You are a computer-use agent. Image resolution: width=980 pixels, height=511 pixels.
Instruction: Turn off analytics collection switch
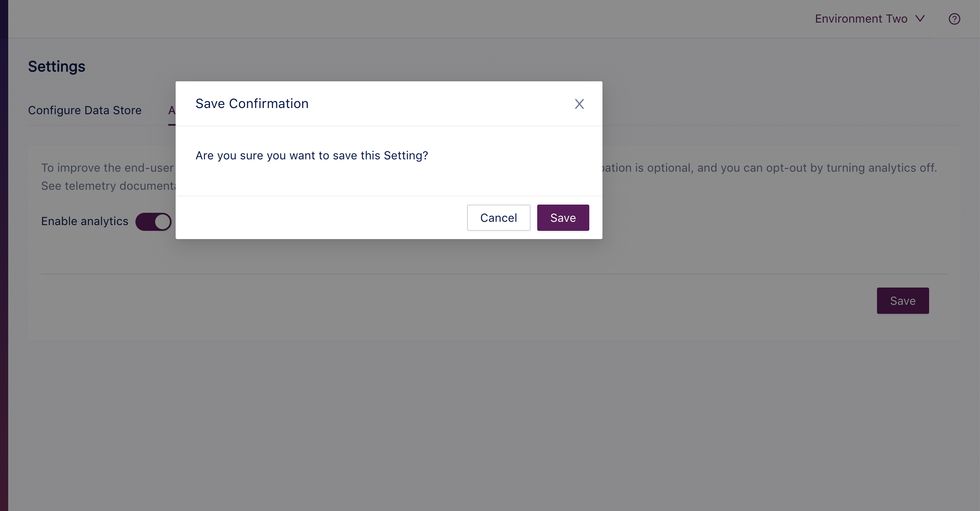pos(153,221)
